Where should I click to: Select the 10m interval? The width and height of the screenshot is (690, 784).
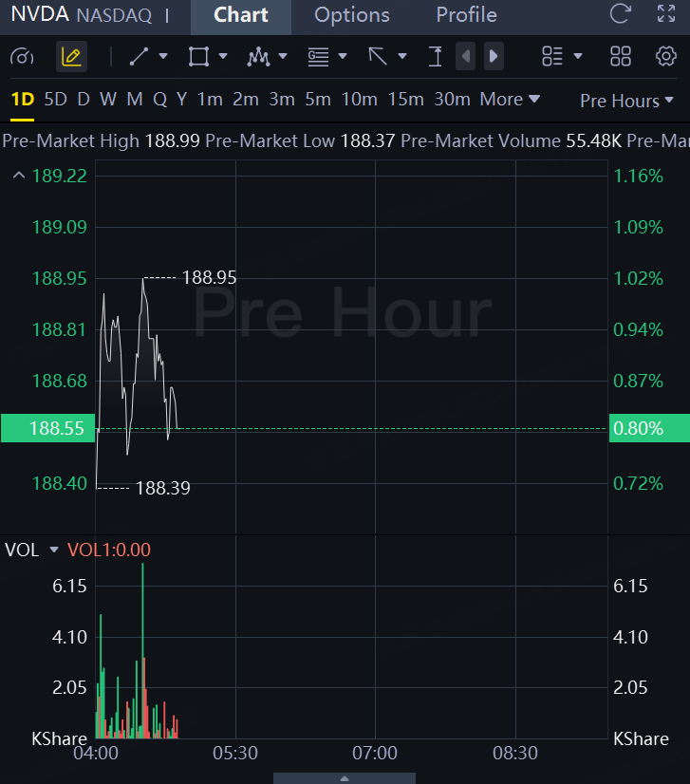point(359,100)
